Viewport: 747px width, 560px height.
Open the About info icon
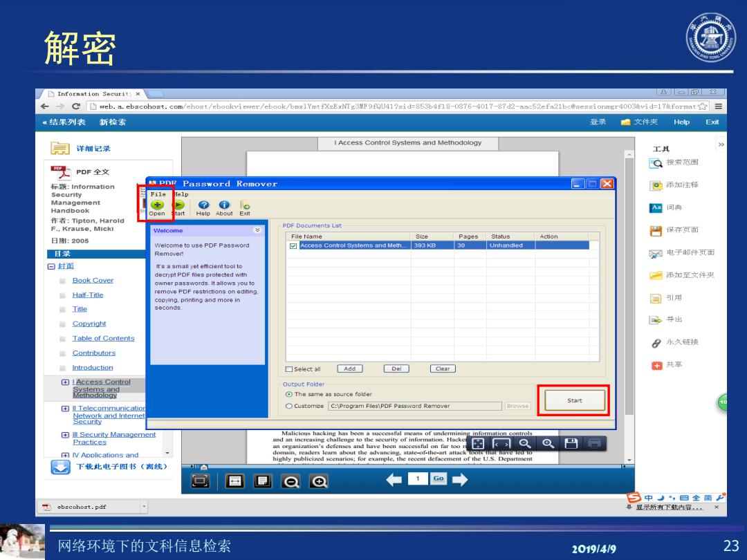click(224, 205)
